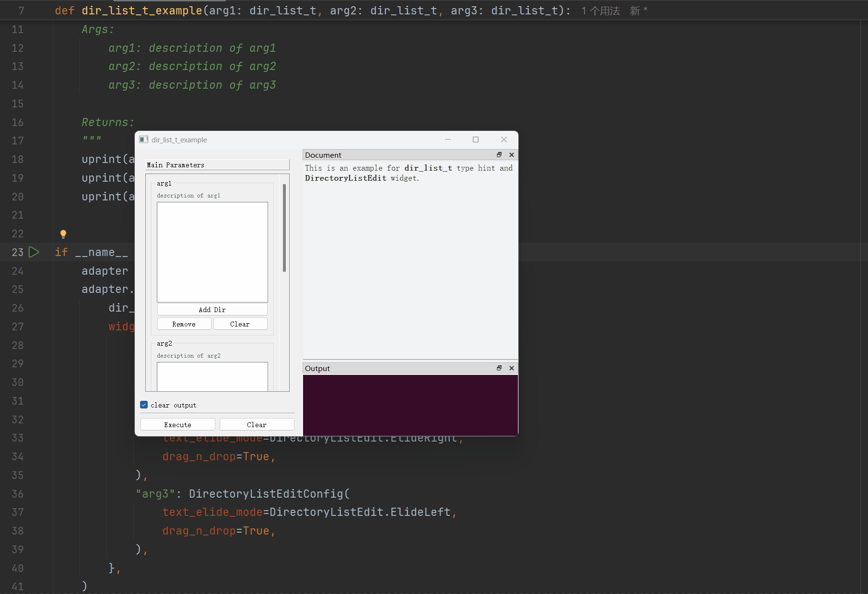The height and width of the screenshot is (594, 868).
Task: Select the Main Parameters header
Action: click(217, 165)
